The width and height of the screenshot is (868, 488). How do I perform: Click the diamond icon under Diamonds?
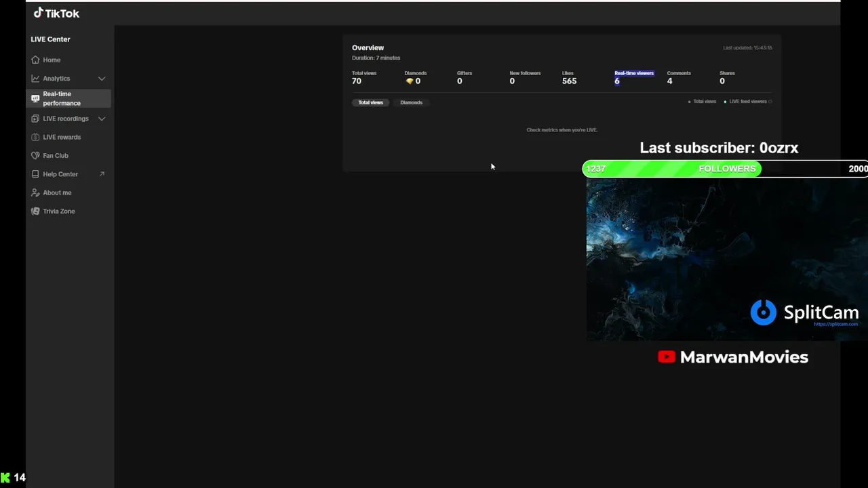pyautogui.click(x=409, y=81)
